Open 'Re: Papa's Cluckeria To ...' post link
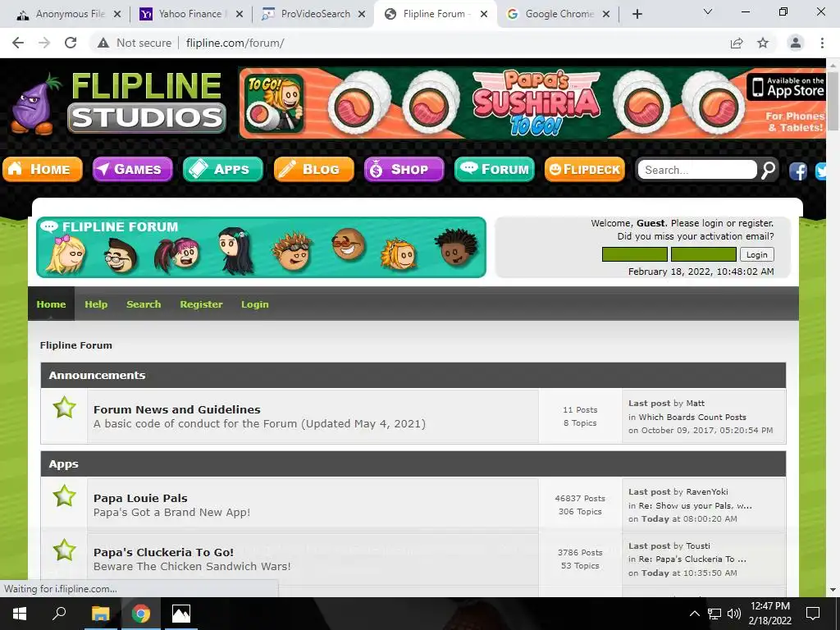Screen dimensions: 840x630 pyautogui.click(x=692, y=559)
